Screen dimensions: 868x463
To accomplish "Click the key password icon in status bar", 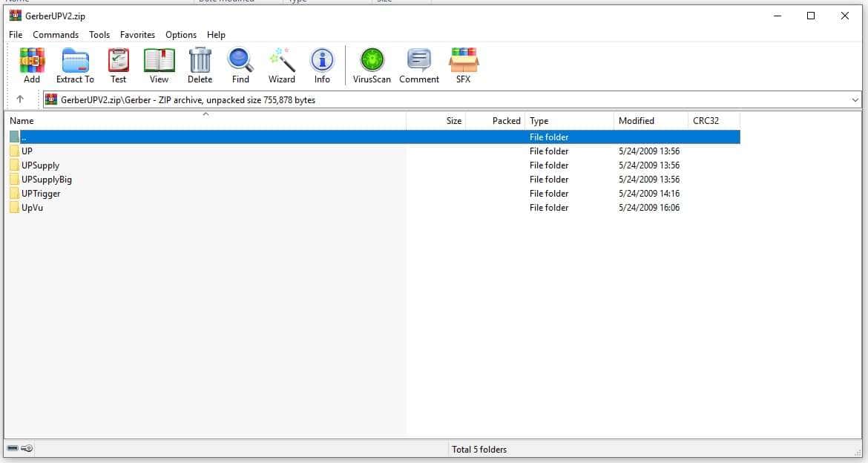I will tap(27, 449).
